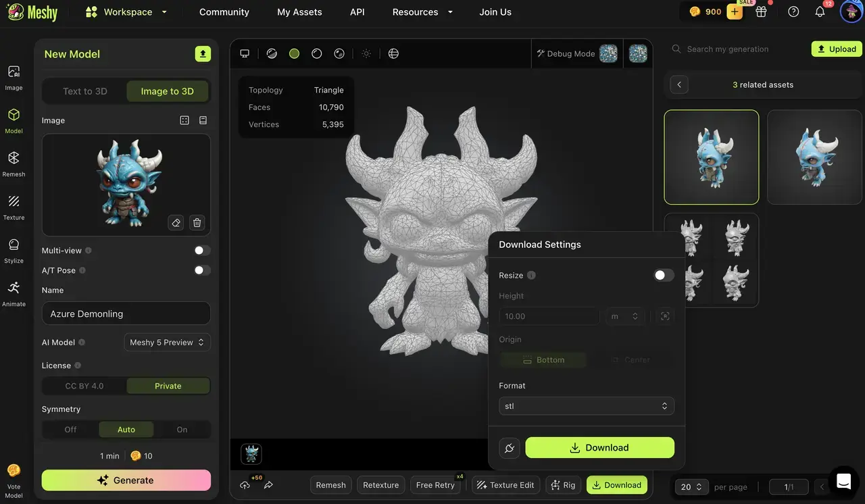Open the Workspace dropdown menu
Image resolution: width=865 pixels, height=504 pixels.
click(x=127, y=12)
